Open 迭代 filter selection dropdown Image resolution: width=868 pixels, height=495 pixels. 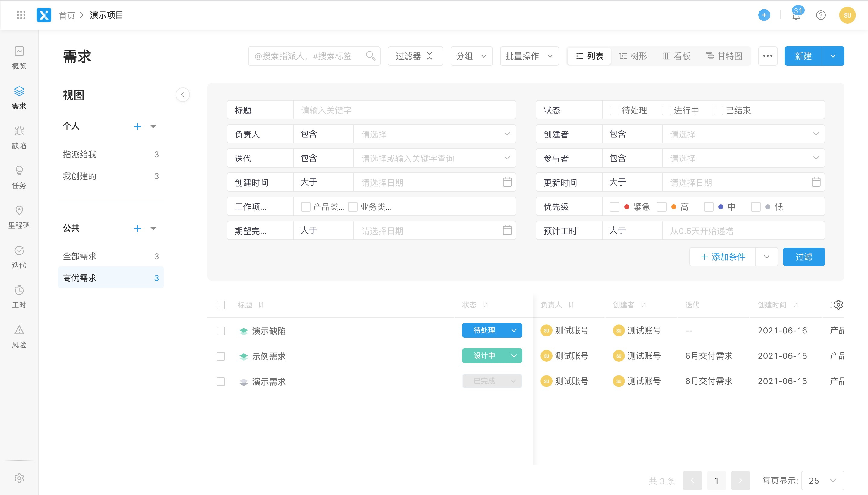pyautogui.click(x=435, y=158)
